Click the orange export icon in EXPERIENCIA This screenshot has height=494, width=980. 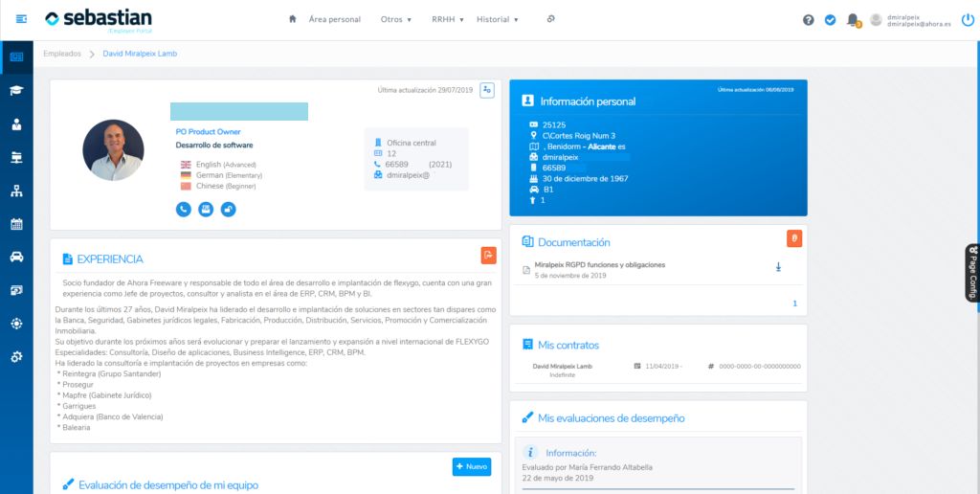click(x=489, y=255)
